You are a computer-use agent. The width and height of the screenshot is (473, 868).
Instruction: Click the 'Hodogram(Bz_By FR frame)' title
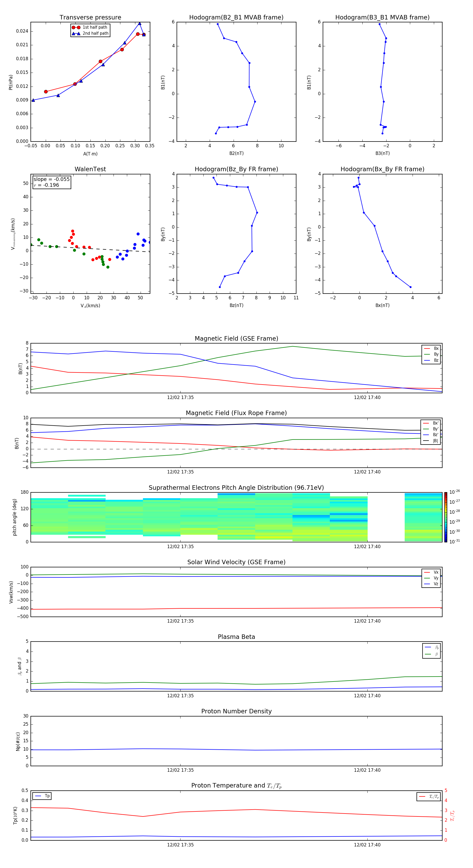coord(236,169)
